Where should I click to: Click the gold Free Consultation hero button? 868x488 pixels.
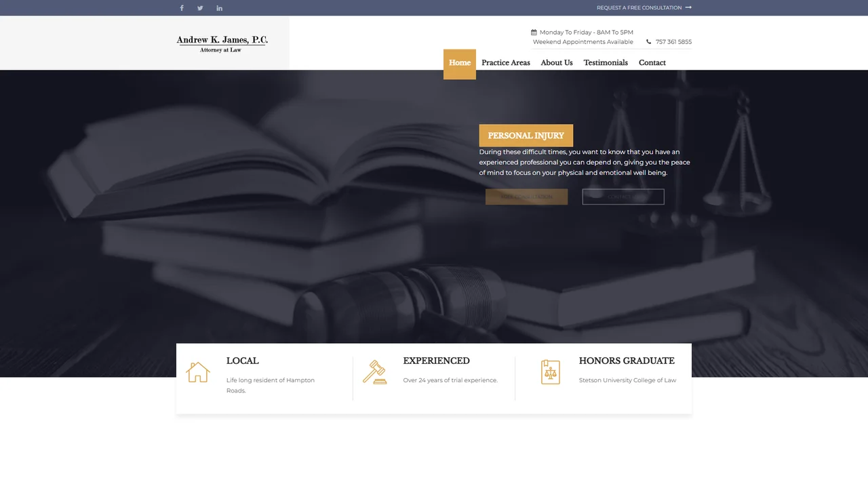click(527, 197)
